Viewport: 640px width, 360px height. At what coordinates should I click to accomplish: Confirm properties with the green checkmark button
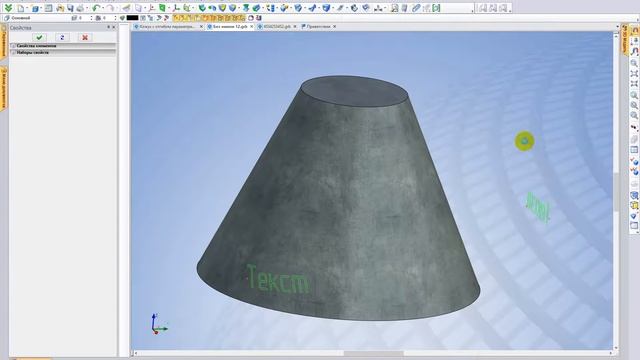[x=39, y=37]
